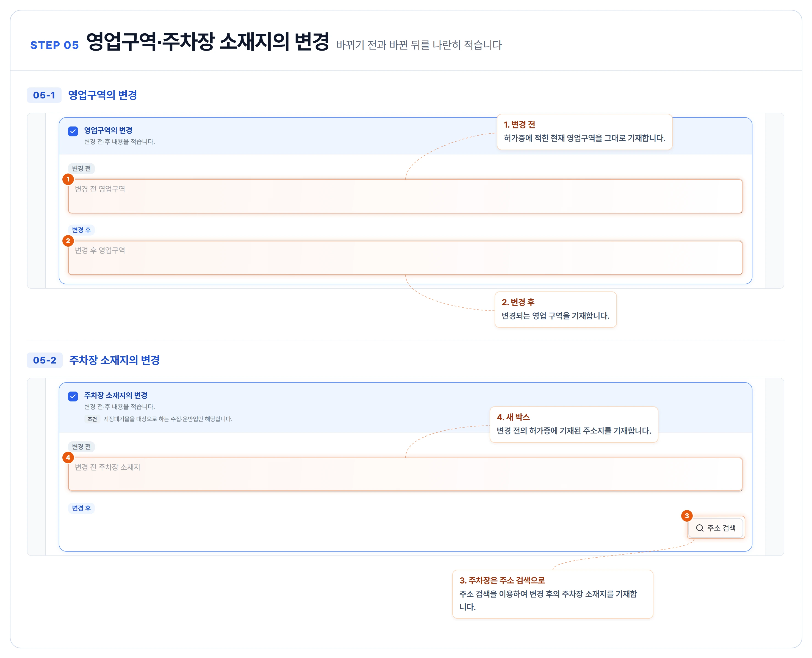
Task: Click the magnifier icon in 주소 검색
Action: (x=700, y=528)
